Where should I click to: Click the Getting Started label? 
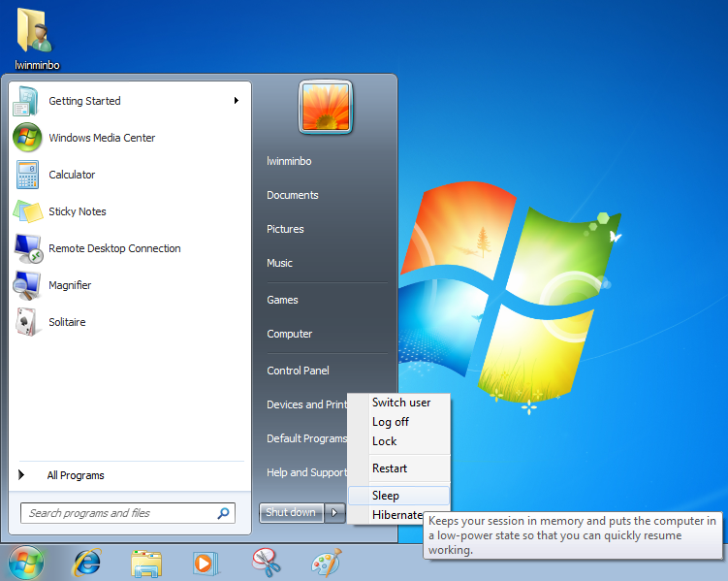pyautogui.click(x=84, y=101)
